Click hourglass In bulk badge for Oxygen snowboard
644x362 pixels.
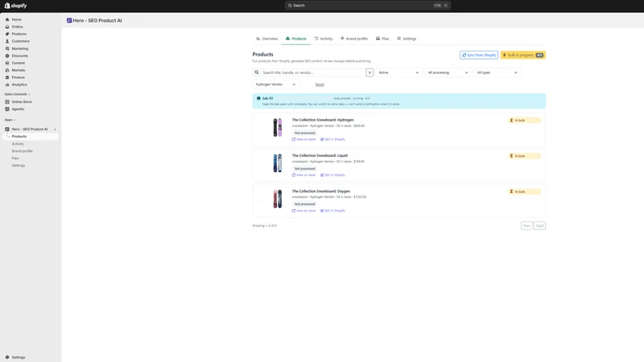[x=524, y=191]
